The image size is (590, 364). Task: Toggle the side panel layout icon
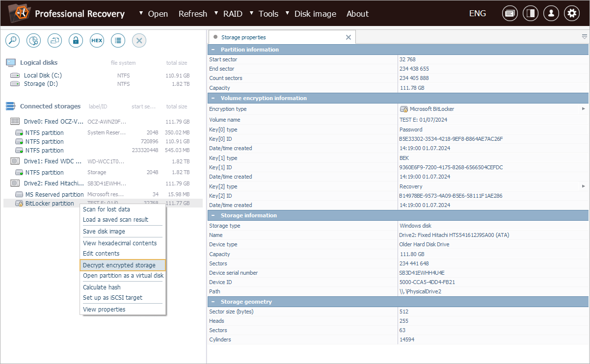pos(530,14)
